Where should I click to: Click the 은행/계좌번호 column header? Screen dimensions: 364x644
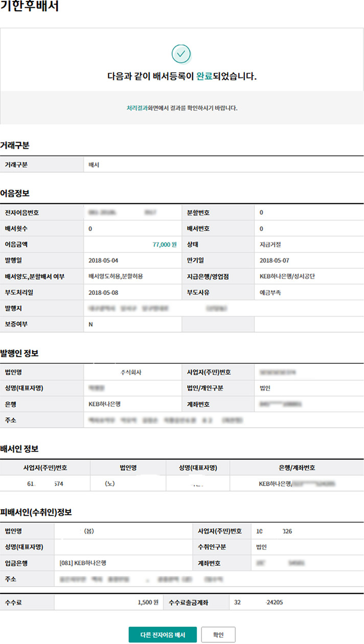coord(297,467)
